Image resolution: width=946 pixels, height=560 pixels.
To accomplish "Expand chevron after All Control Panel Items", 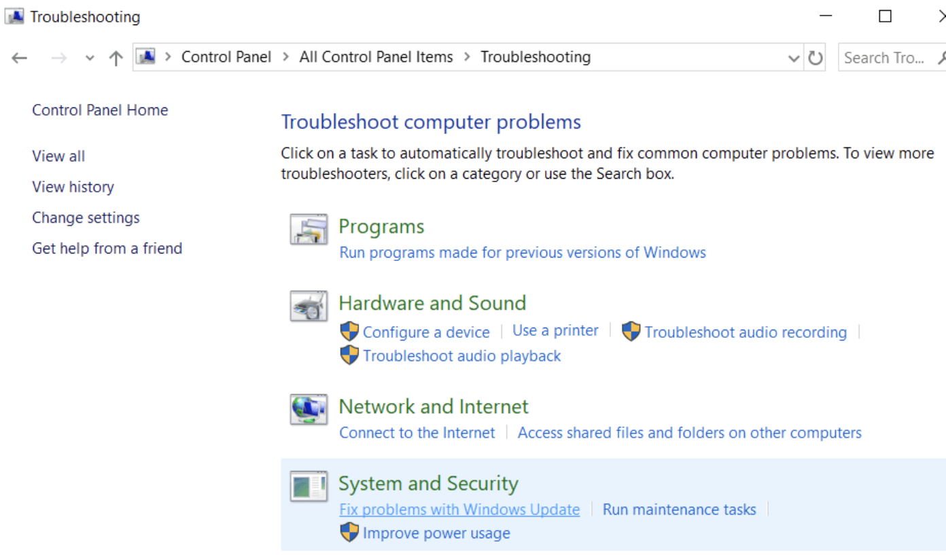I will (467, 57).
